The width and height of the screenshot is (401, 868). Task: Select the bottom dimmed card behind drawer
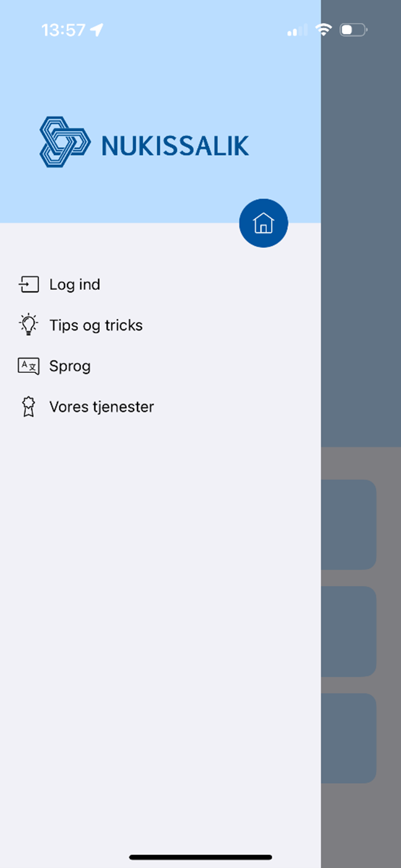(348, 738)
